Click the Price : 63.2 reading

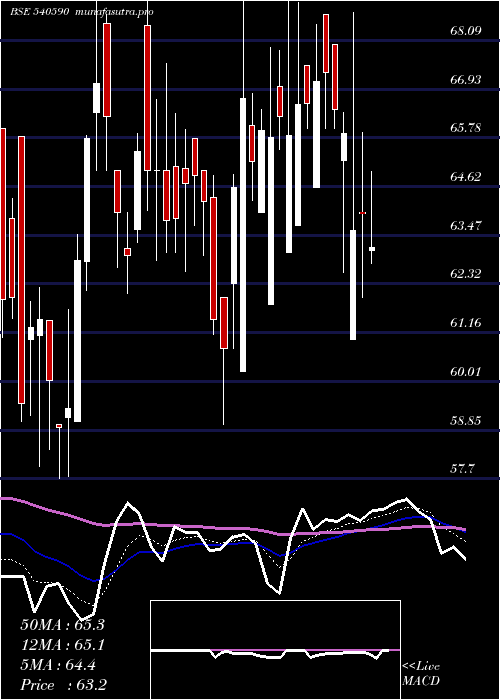(63, 684)
